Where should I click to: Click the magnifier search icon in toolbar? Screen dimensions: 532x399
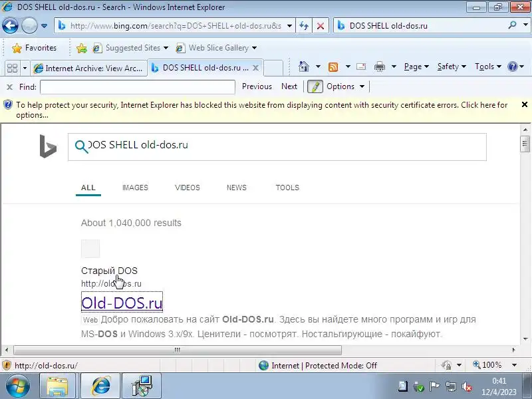coord(512,25)
